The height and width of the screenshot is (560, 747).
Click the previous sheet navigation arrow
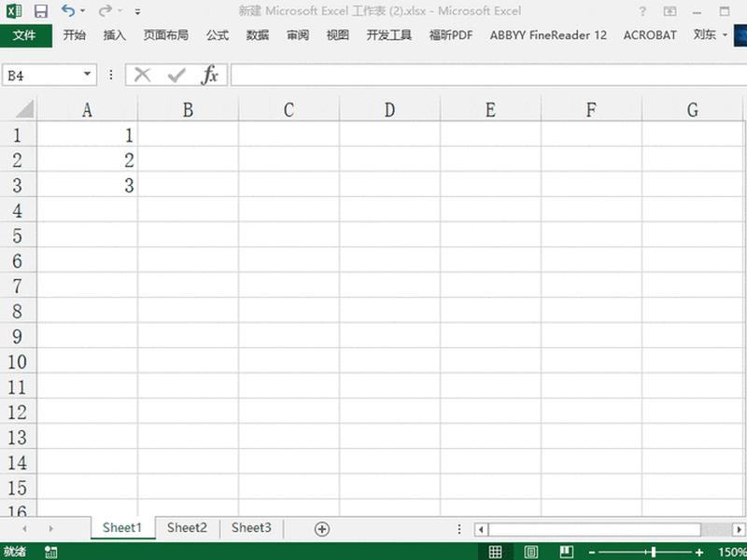(x=24, y=528)
